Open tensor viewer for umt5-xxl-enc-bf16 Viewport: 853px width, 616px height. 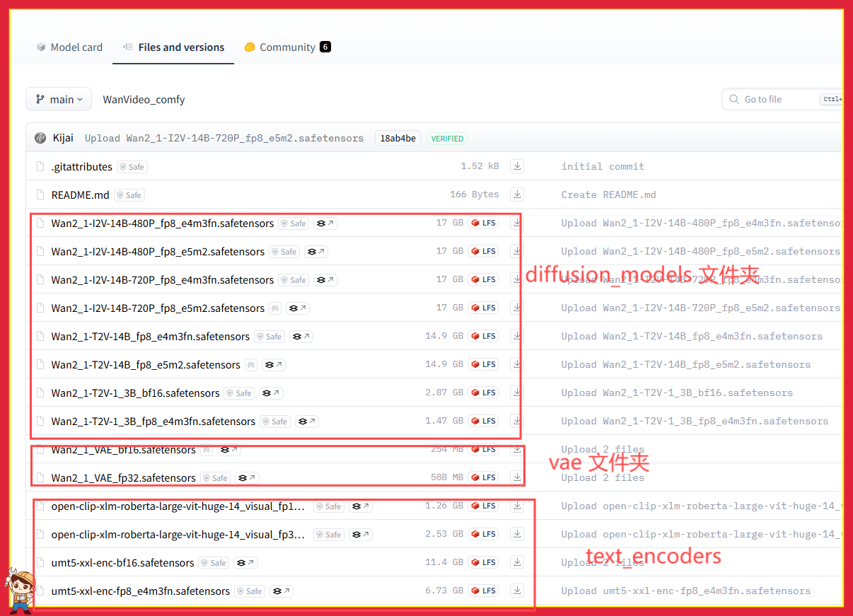point(245,563)
